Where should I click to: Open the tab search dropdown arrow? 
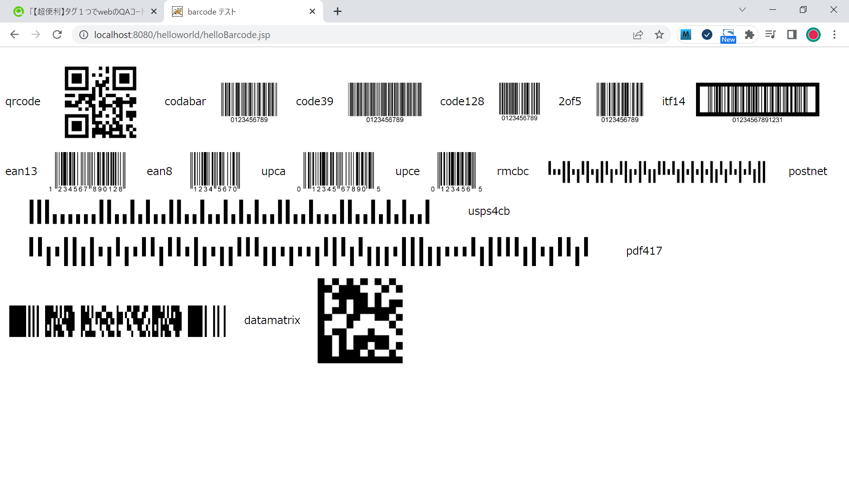[x=742, y=9]
